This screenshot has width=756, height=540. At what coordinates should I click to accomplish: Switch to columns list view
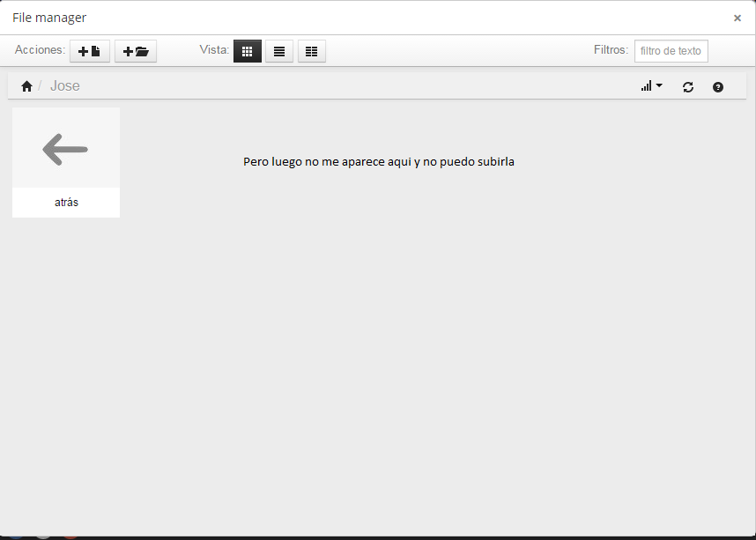[x=311, y=51]
